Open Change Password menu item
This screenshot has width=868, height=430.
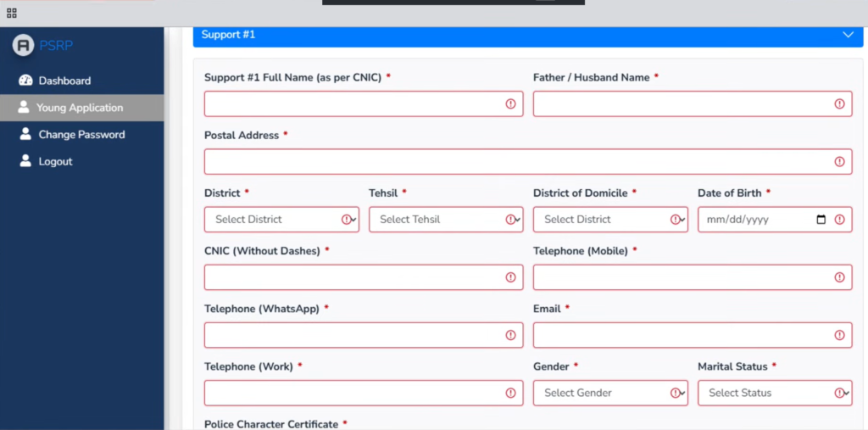click(81, 135)
